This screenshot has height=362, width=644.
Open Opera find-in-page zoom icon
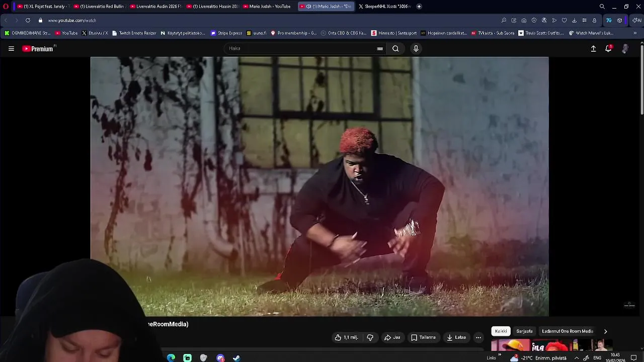coord(504,21)
